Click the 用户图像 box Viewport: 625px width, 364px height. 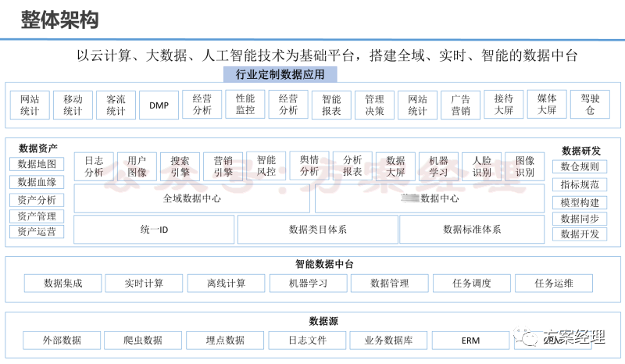click(x=137, y=166)
